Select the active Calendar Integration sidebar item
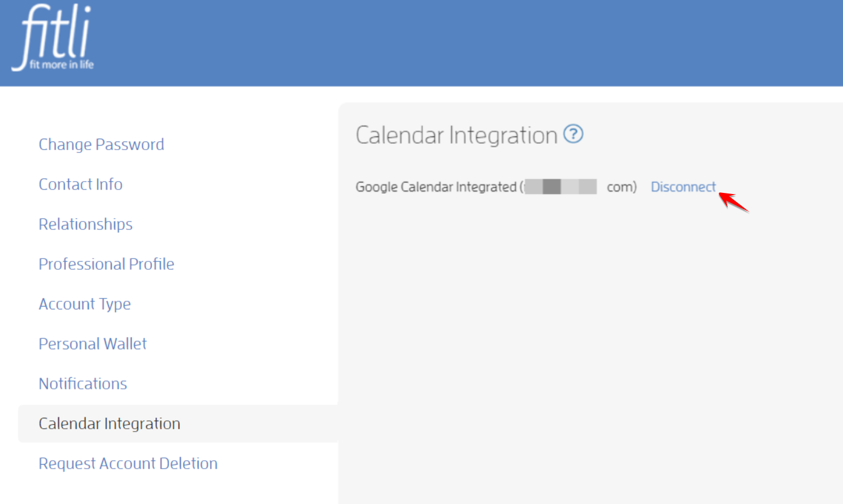Viewport: 843px width, 504px height. pyautogui.click(x=178, y=424)
